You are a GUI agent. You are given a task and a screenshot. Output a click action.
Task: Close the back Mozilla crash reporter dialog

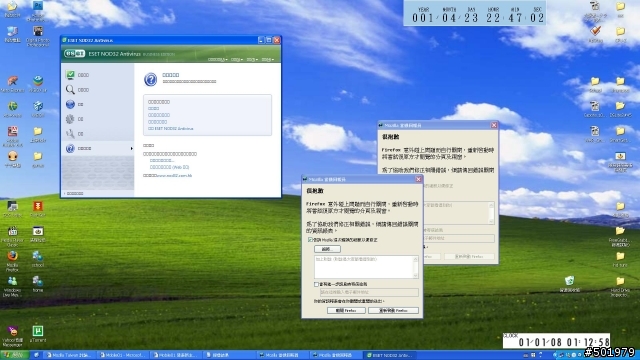tap(494, 125)
